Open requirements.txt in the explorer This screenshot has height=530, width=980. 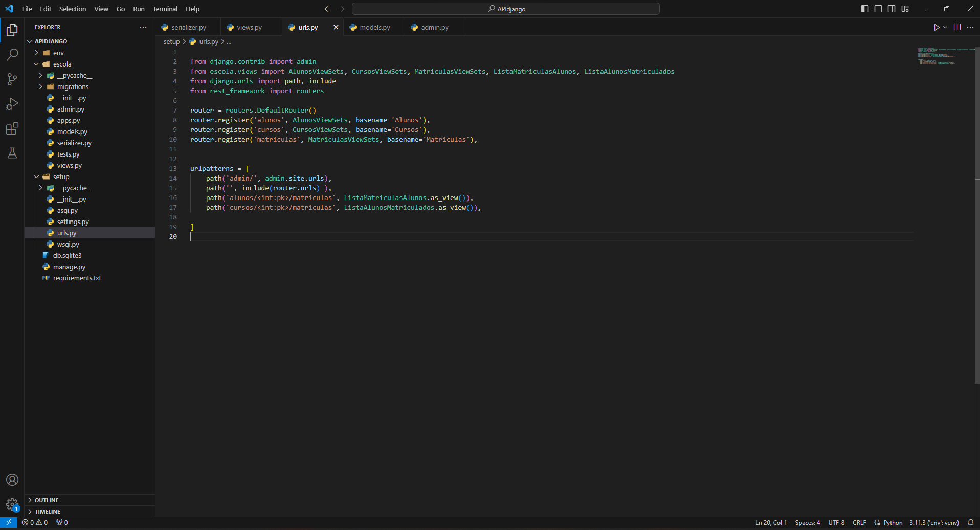tap(90, 278)
